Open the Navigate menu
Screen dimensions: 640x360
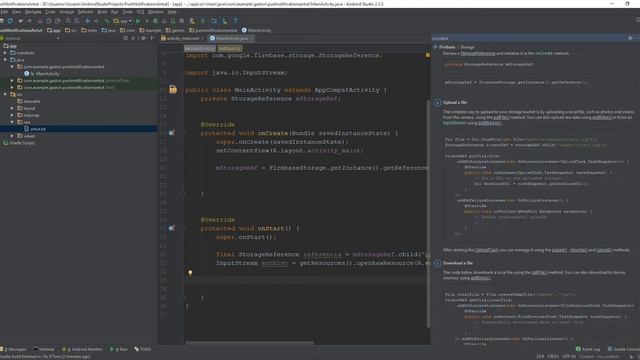(x=33, y=12)
